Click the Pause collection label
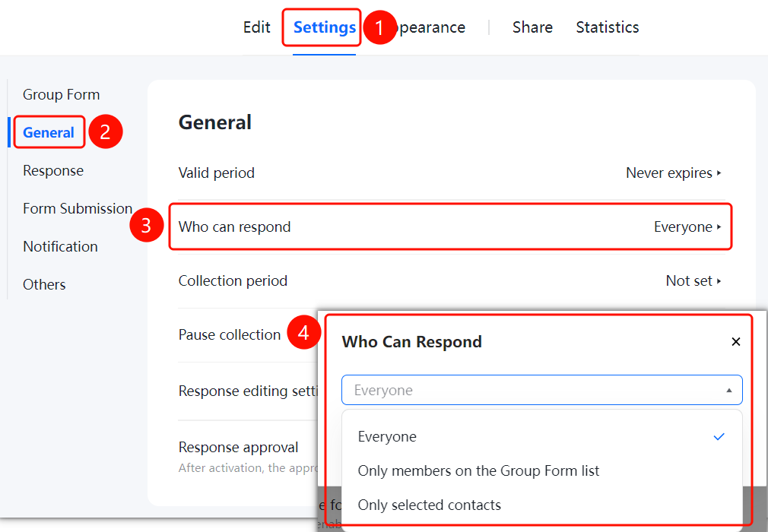Screen dimensions: 768x532 (x=230, y=334)
